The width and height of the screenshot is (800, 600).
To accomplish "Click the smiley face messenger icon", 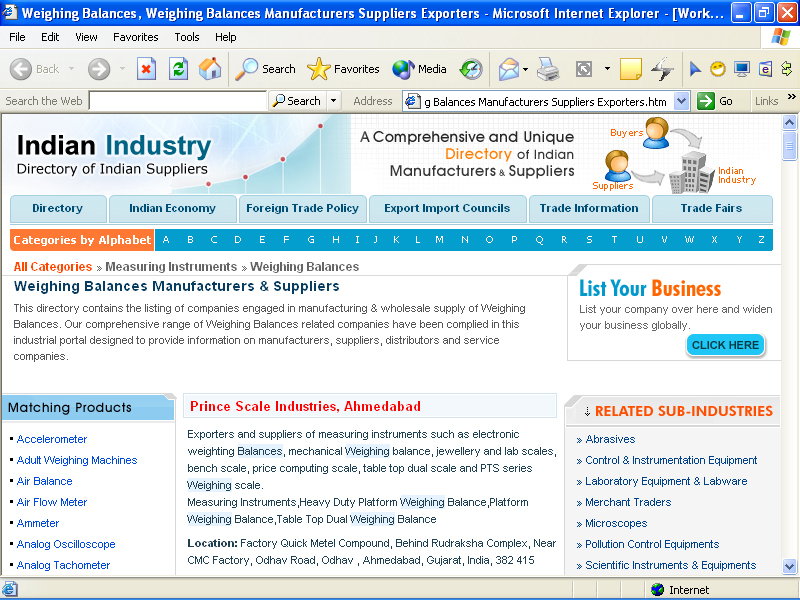I will [x=718, y=69].
